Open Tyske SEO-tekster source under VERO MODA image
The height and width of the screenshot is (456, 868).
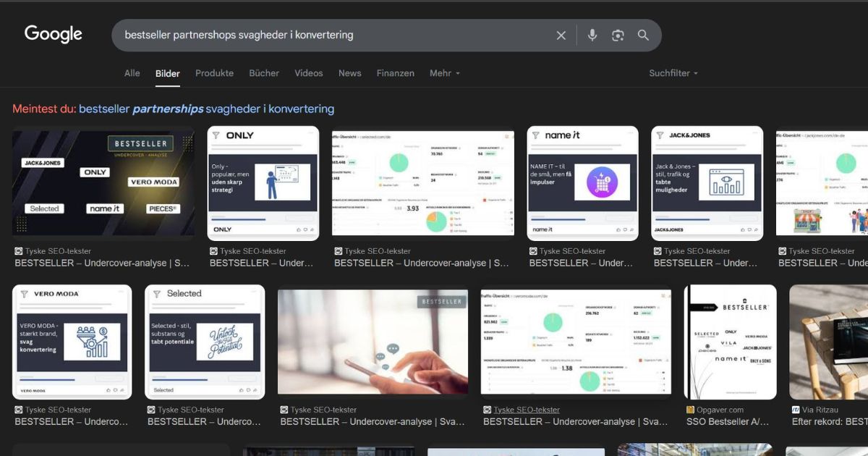pos(59,410)
